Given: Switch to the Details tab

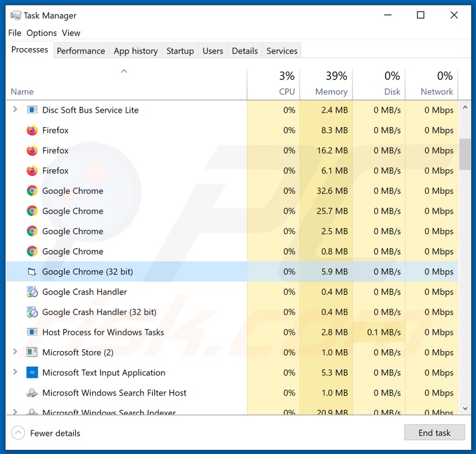Looking at the screenshot, I should pos(245,51).
